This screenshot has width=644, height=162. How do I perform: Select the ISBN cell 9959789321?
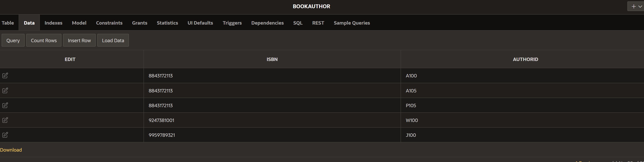(x=272, y=135)
